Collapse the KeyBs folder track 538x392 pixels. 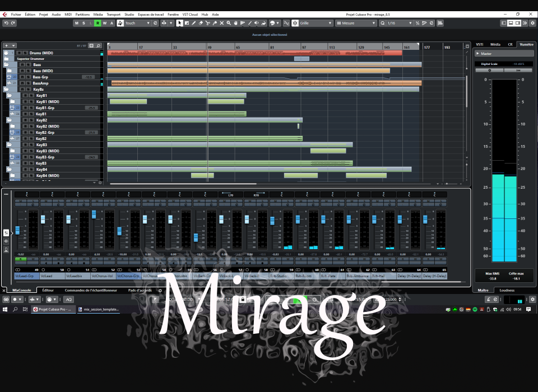pyautogui.click(x=6, y=89)
